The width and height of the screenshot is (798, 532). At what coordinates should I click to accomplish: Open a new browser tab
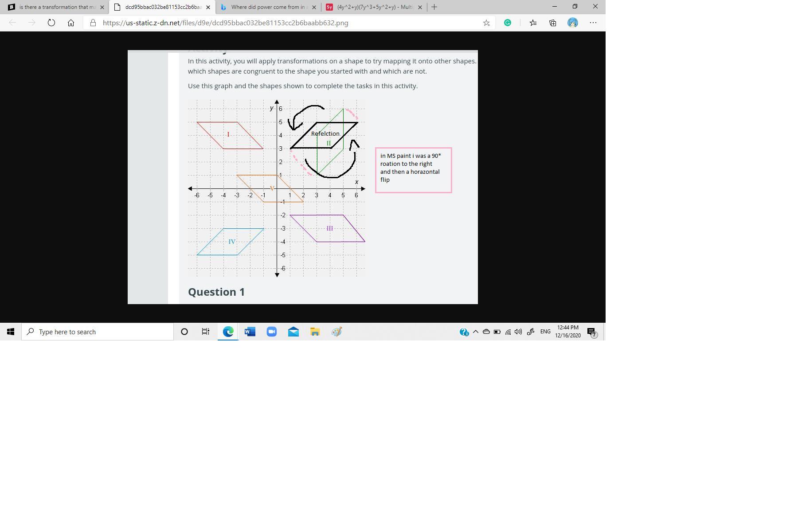tap(434, 7)
